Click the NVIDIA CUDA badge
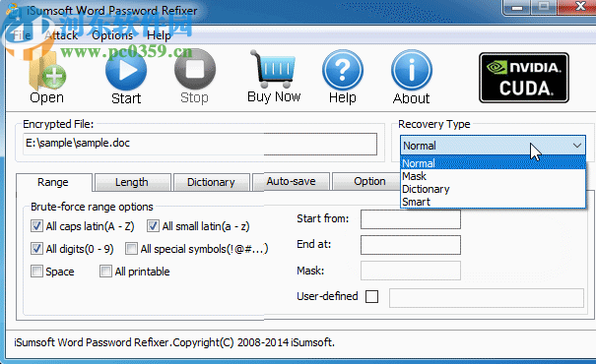 (524, 78)
